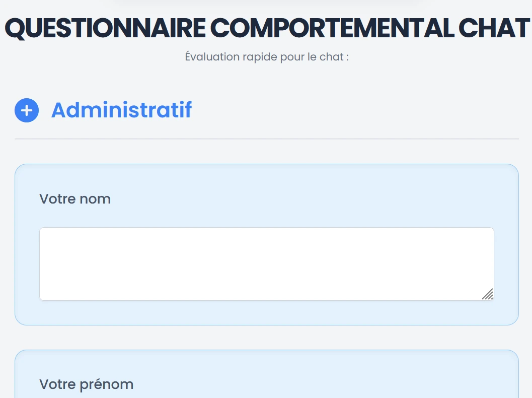Expand the Administratif section heading
This screenshot has height=398, width=532.
pos(121,110)
